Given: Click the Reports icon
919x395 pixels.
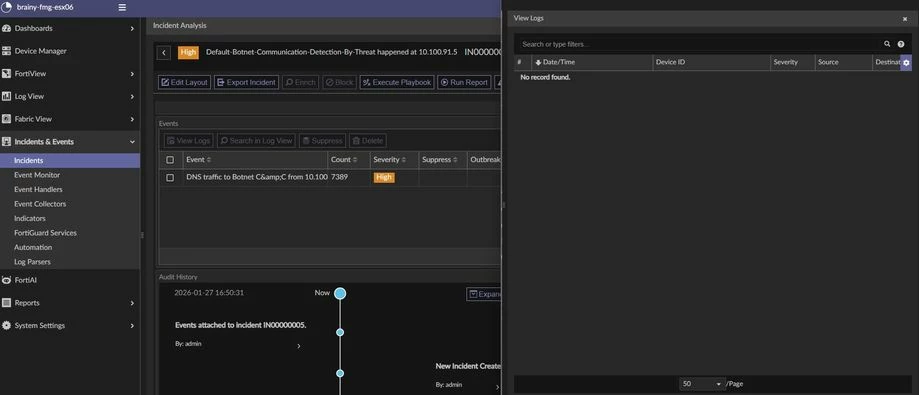Looking at the screenshot, I should coord(6,303).
